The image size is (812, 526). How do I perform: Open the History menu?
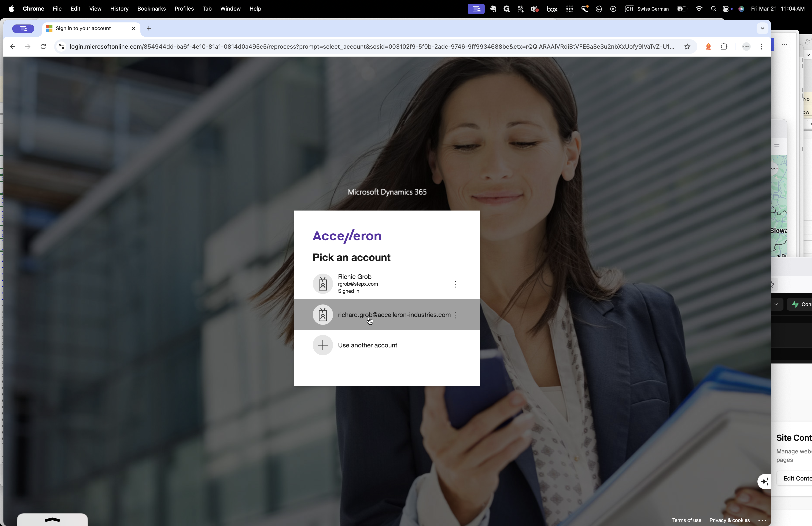pos(119,8)
